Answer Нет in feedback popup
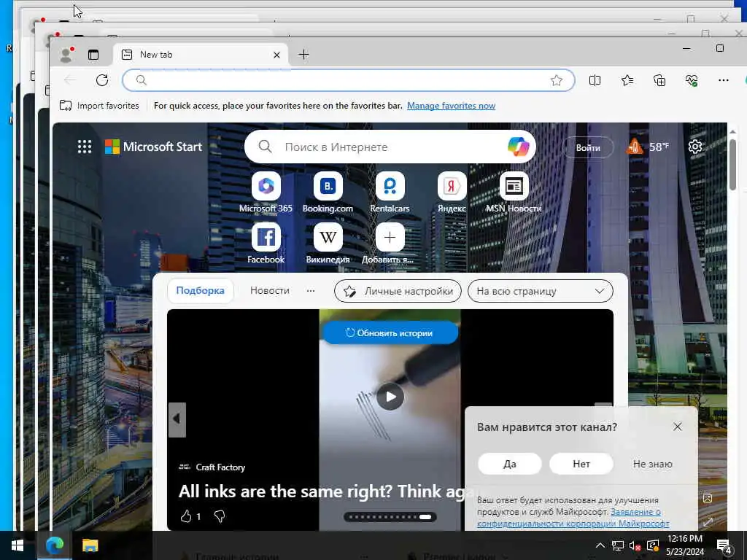Viewport: 747px width, 560px height. (581, 464)
